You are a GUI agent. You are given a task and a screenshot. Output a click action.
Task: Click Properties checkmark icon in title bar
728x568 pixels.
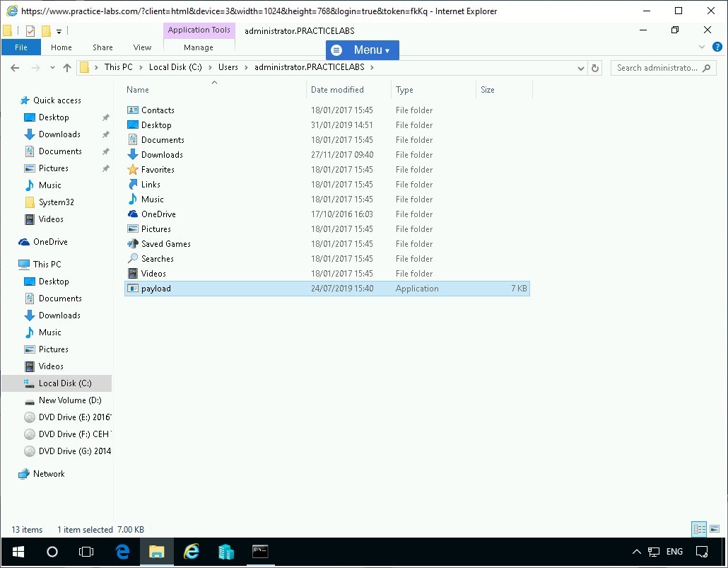[x=30, y=31]
